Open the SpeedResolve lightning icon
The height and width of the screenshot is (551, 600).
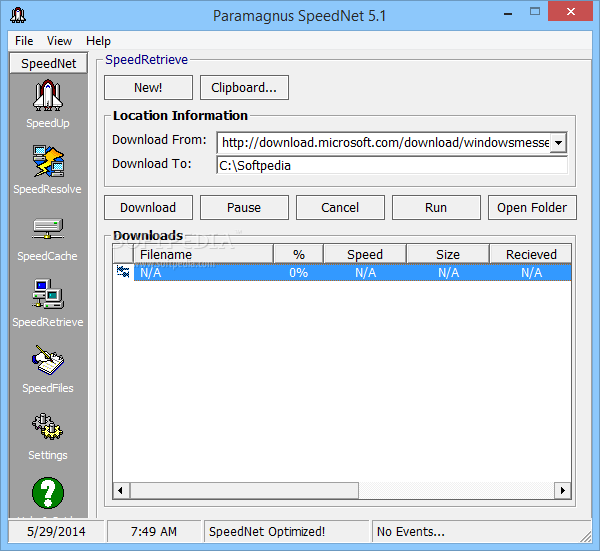pyautogui.click(x=48, y=161)
